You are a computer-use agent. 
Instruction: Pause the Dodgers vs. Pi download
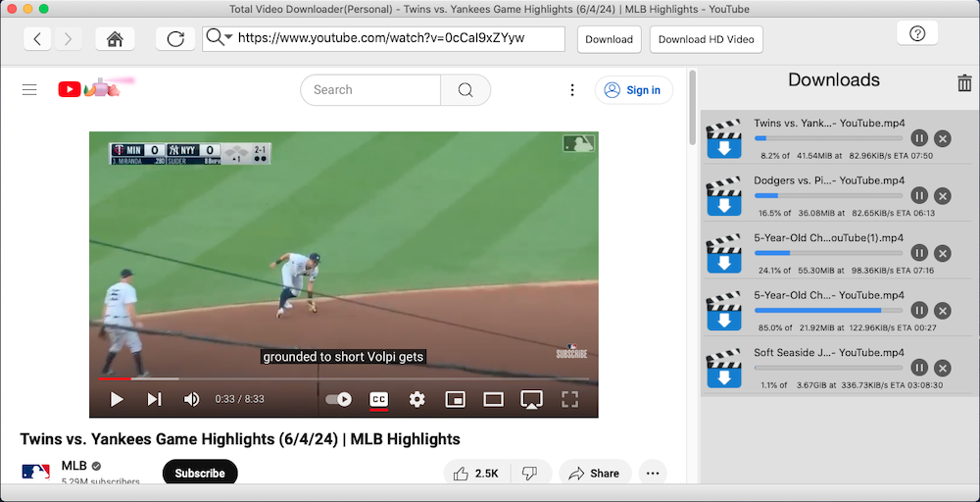click(919, 196)
